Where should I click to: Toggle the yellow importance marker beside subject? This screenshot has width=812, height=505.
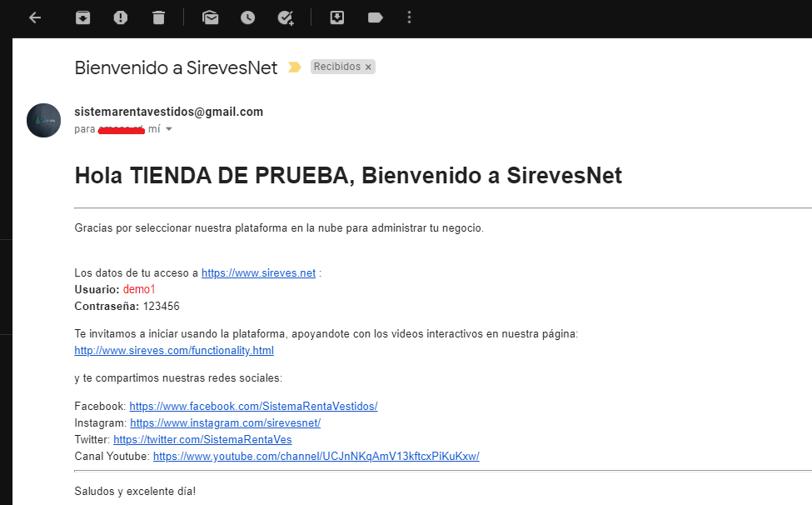click(294, 67)
